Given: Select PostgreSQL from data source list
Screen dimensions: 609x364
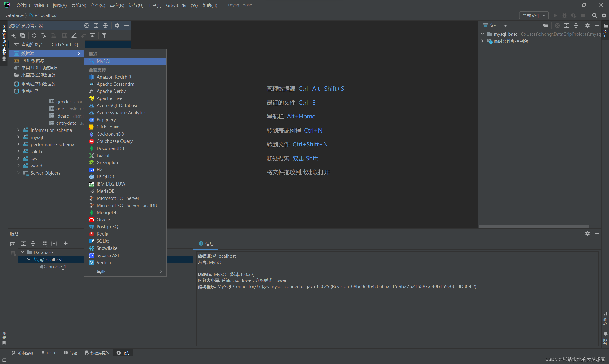Looking at the screenshot, I should [108, 227].
